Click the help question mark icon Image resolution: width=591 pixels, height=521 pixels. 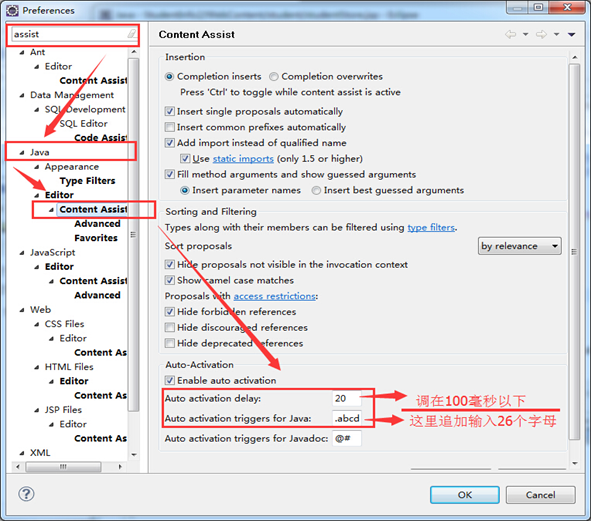tap(26, 494)
